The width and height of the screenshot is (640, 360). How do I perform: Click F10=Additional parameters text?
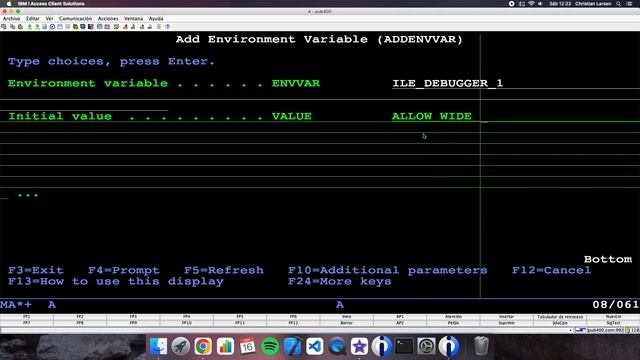coord(387,270)
